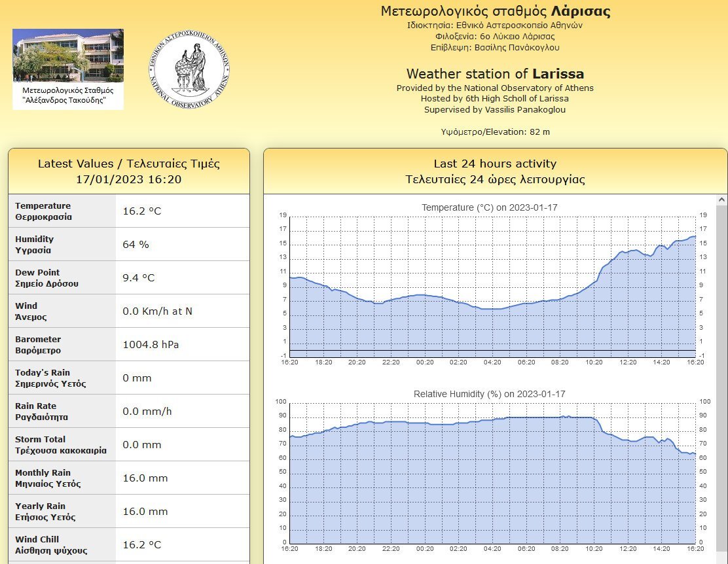Image resolution: width=728 pixels, height=564 pixels.
Task: Click the Last 24 hours activity heading
Action: point(495,164)
